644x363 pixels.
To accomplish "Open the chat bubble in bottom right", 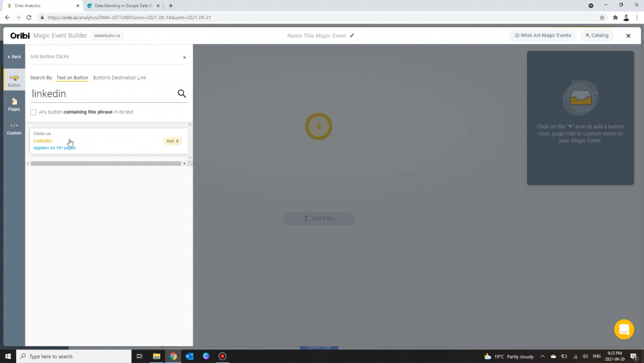I will pos(623,329).
